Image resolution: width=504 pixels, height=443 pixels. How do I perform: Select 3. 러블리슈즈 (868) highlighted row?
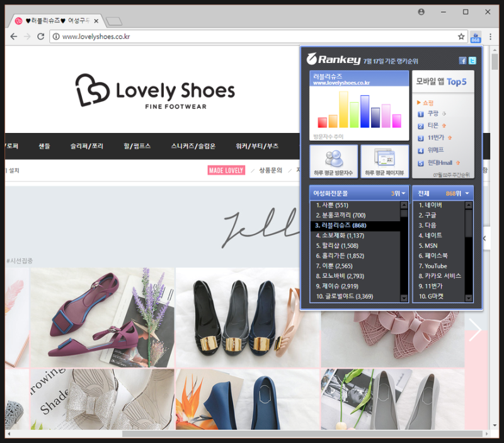point(355,226)
